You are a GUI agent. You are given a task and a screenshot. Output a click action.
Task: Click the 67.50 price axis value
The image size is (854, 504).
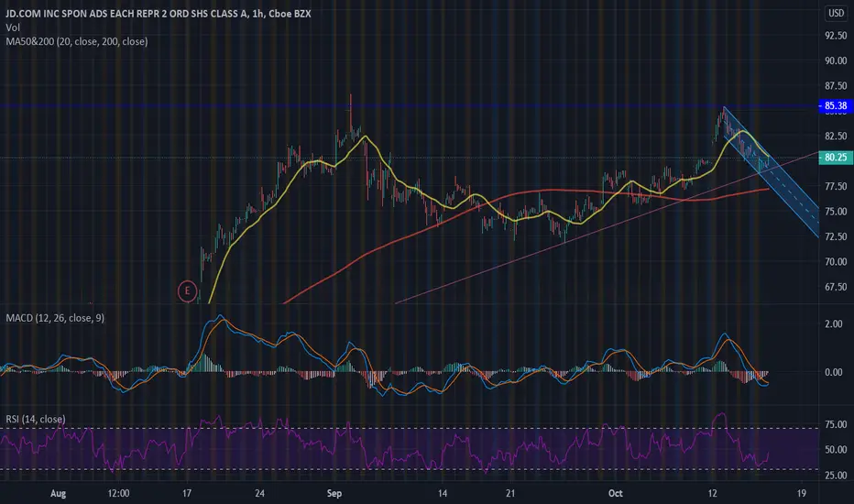click(x=836, y=287)
